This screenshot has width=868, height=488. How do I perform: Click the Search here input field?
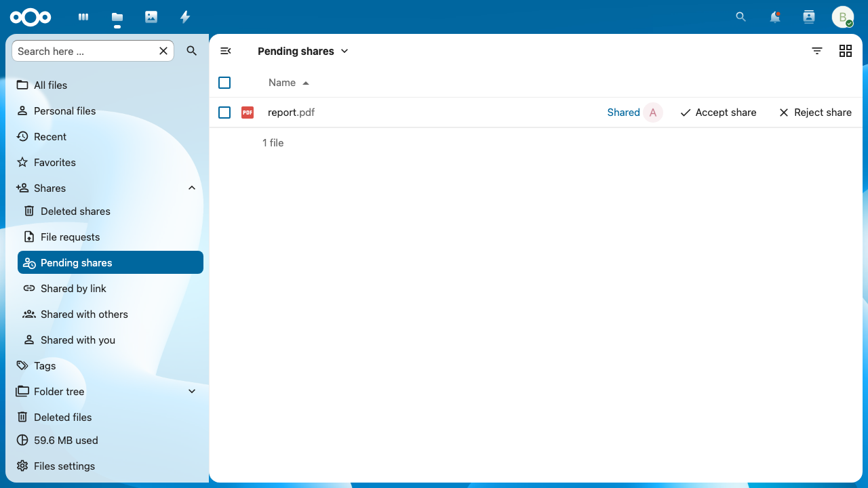(85, 51)
